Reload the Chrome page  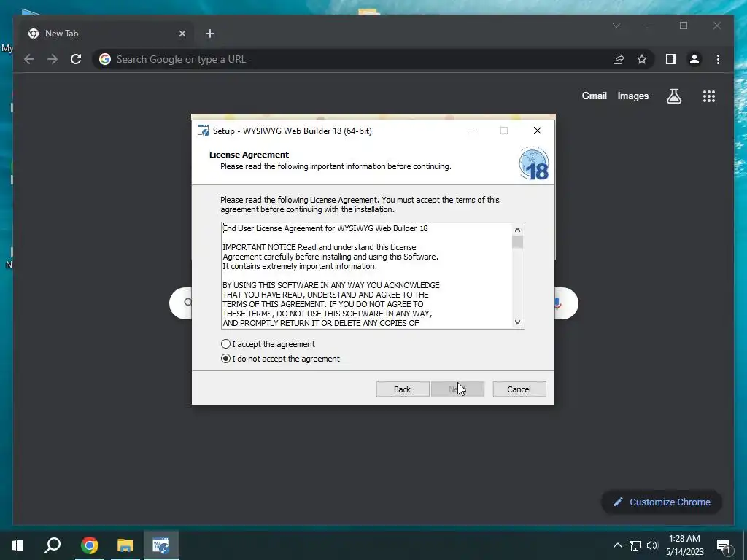point(76,59)
